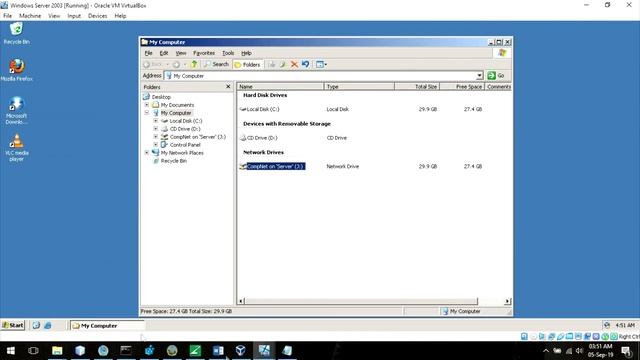640x360 pixels.
Task: Expand My Documents tree node
Action: pos(147,105)
